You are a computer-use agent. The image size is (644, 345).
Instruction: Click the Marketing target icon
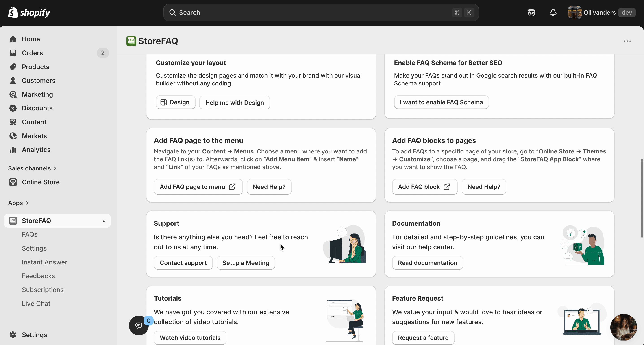click(x=13, y=94)
